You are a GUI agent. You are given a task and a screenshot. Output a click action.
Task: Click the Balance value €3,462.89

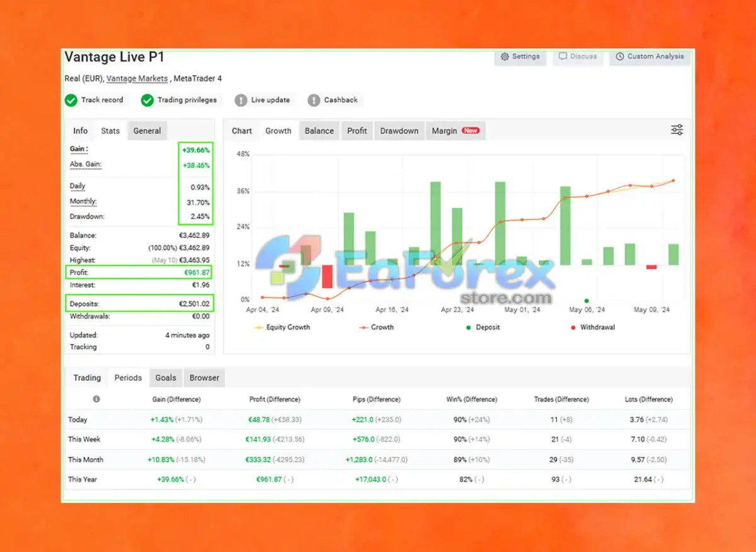194,236
